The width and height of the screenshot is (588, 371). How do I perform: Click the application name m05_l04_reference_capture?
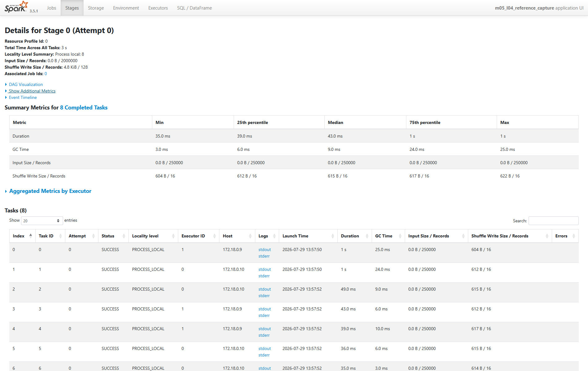[x=524, y=8]
